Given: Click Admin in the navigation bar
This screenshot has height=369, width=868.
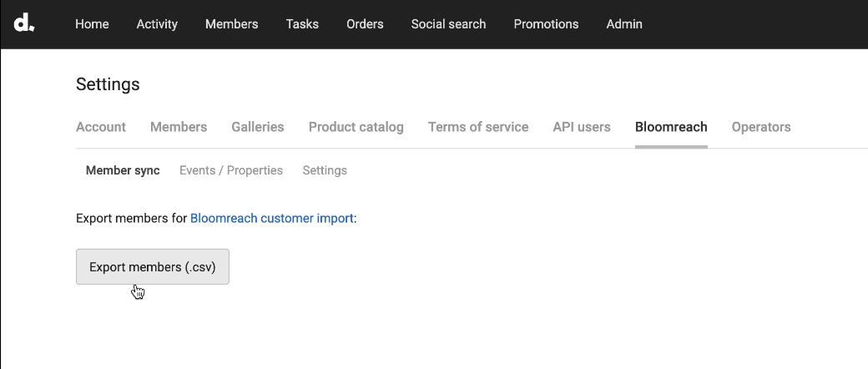Looking at the screenshot, I should (x=624, y=24).
